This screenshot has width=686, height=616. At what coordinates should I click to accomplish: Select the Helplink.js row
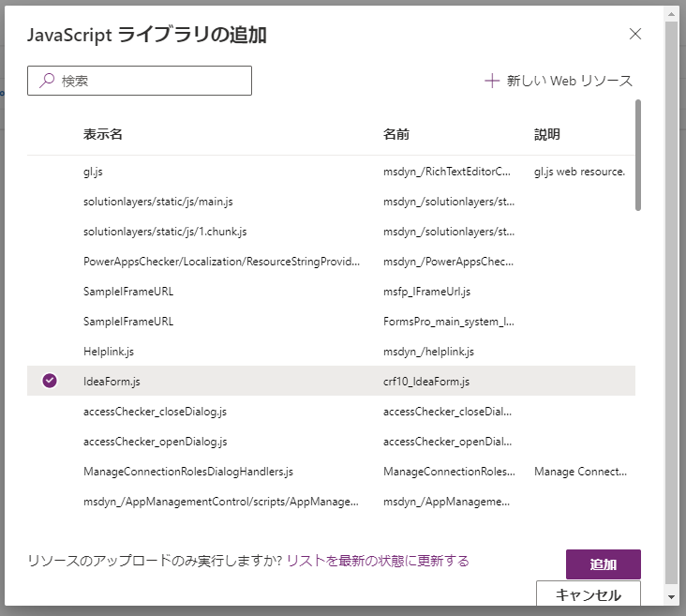coord(331,352)
